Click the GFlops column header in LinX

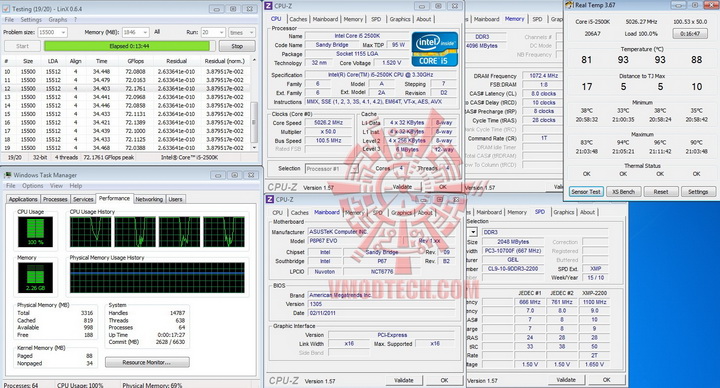pos(136,61)
